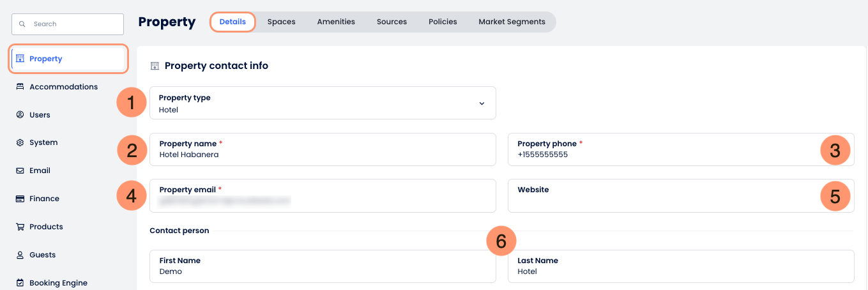Focus the Property phone field
The width and height of the screenshot is (868, 290).
pos(681,149)
